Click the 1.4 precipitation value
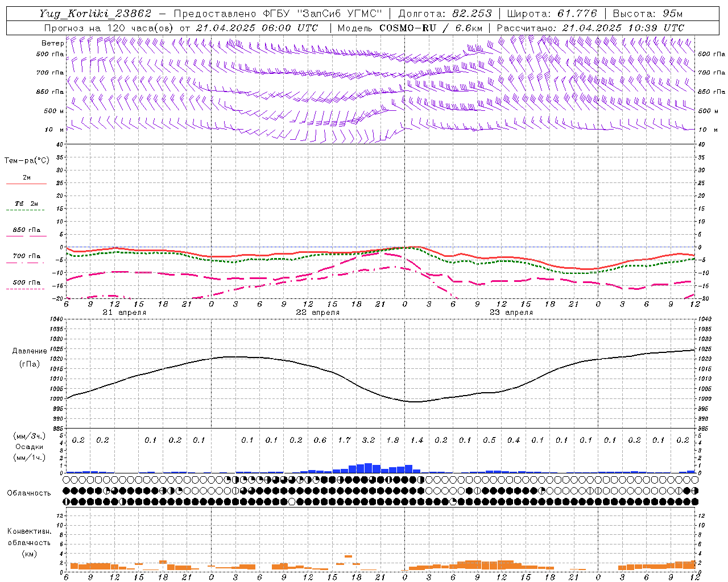The image size is (728, 582). pyautogui.click(x=417, y=440)
